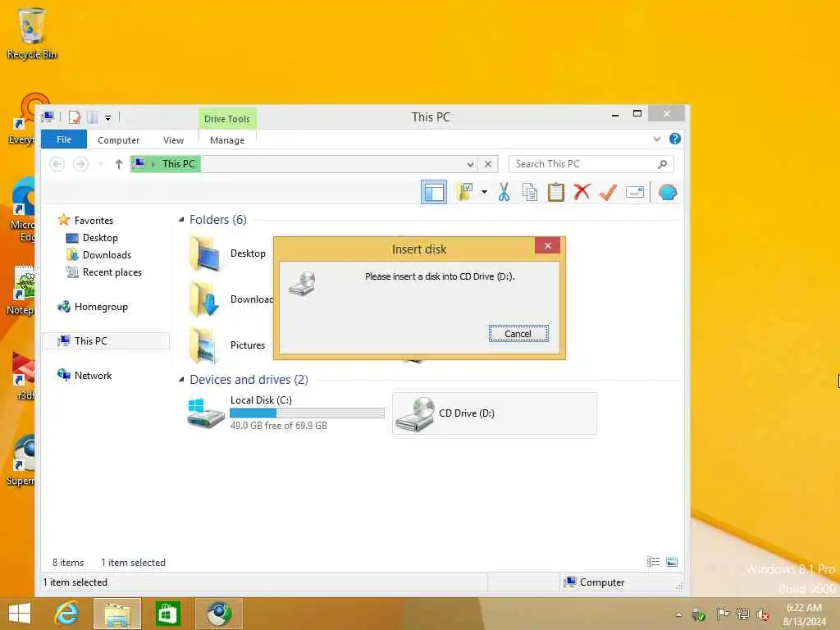Click the Forward navigation arrow
840x630 pixels.
click(x=80, y=164)
